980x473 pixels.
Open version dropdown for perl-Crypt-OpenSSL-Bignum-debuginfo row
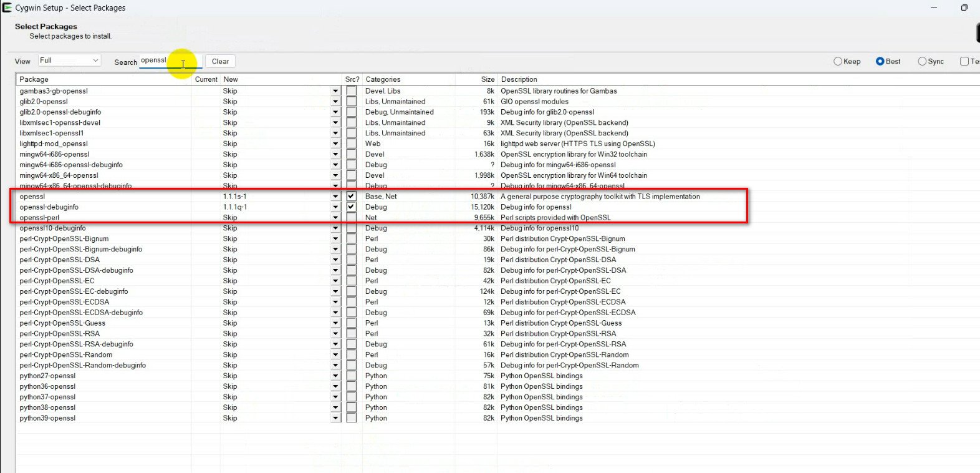(x=335, y=249)
